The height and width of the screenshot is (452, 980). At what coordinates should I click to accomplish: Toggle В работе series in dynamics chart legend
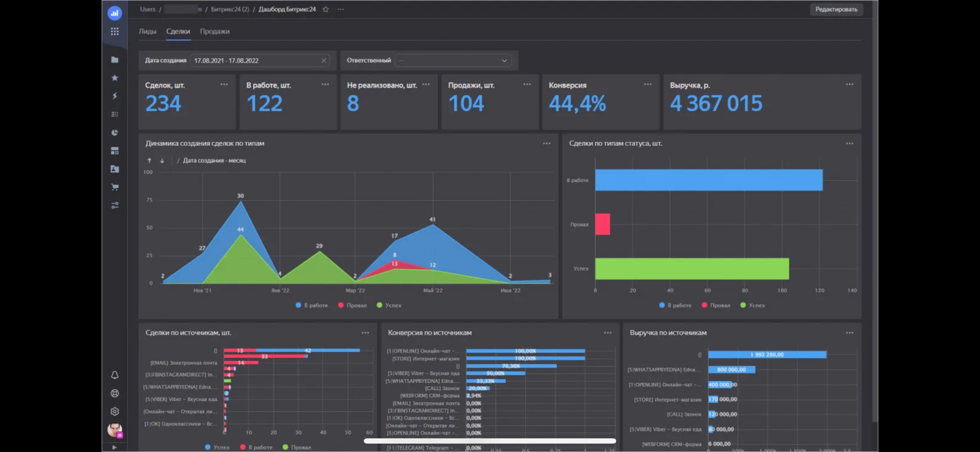[312, 305]
